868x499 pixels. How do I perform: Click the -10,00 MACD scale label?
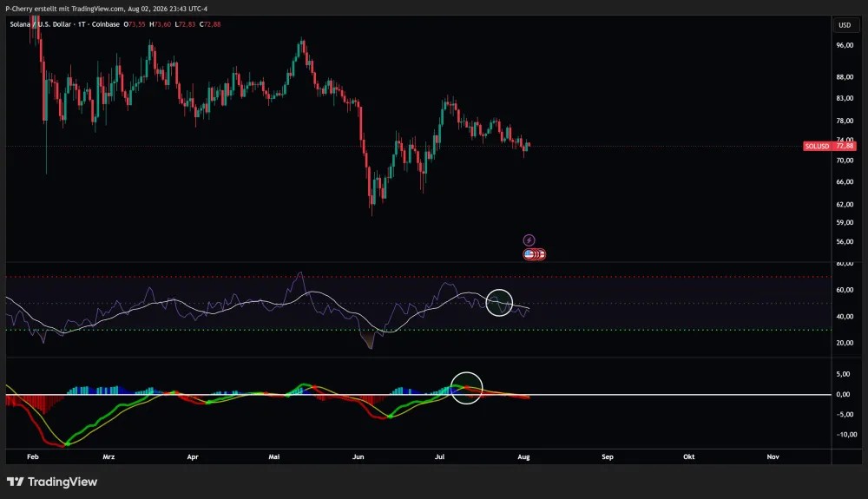coord(845,435)
